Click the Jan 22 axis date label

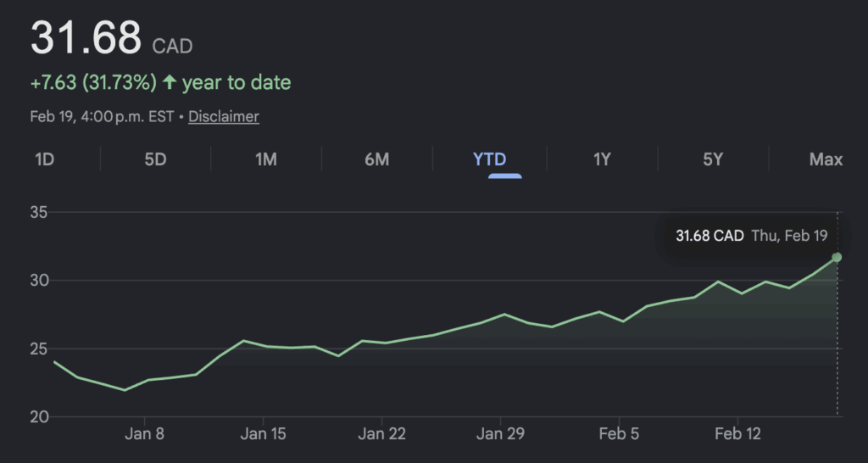pos(381,434)
